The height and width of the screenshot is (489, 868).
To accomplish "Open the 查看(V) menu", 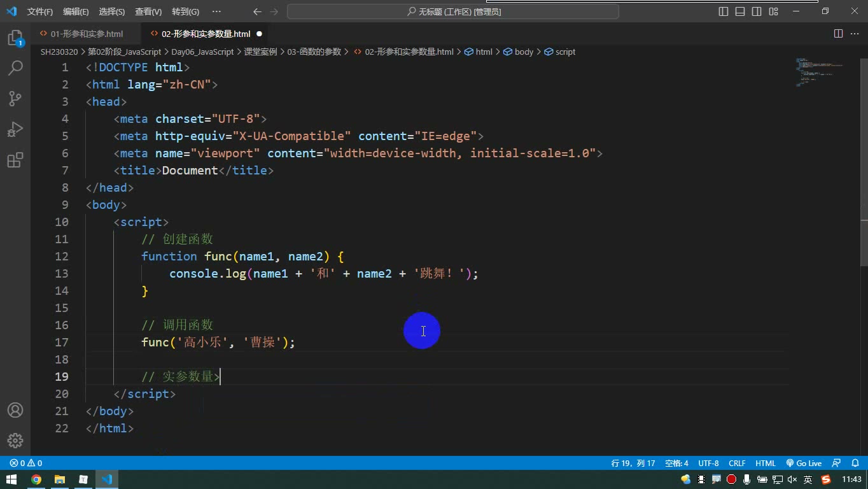I will [148, 11].
